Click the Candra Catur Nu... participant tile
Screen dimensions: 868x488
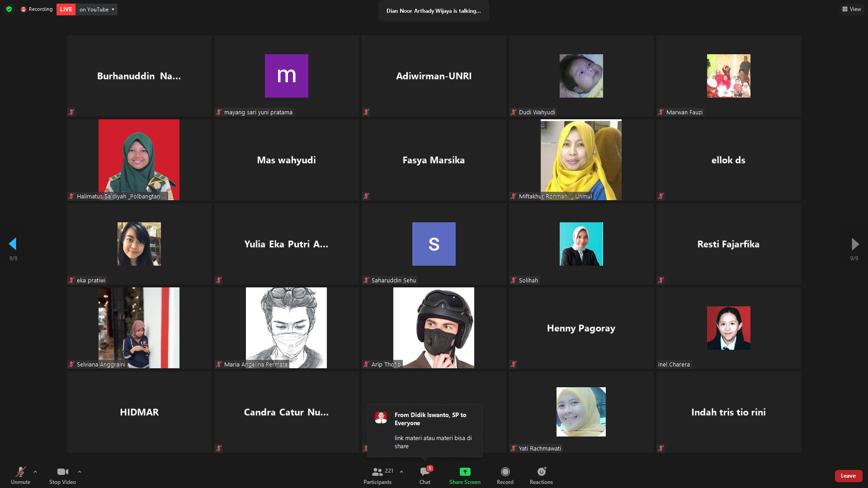[x=287, y=412]
